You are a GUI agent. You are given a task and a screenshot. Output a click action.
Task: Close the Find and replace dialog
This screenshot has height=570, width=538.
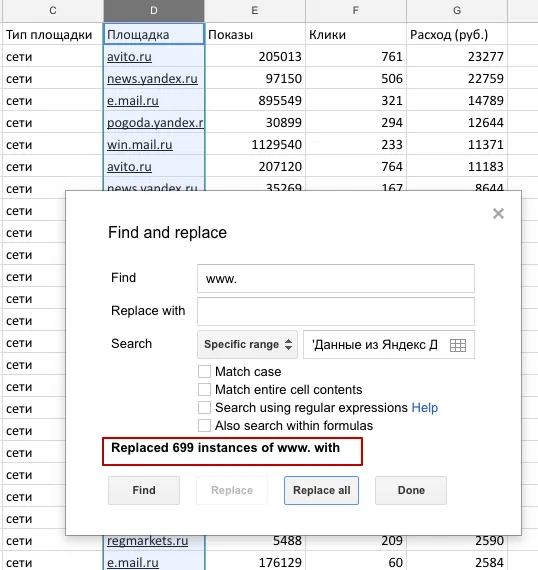498,213
